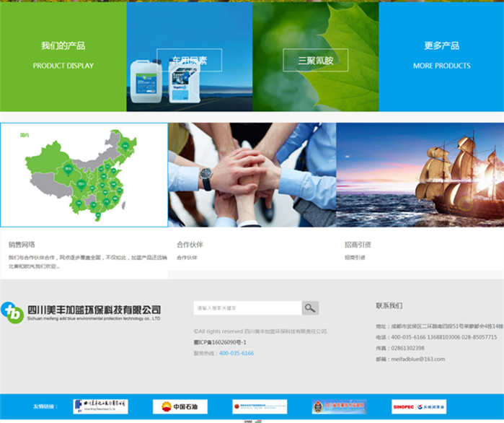Open the first friendly-link logo after 友情链接
This screenshot has height=423, width=504.
(100, 406)
